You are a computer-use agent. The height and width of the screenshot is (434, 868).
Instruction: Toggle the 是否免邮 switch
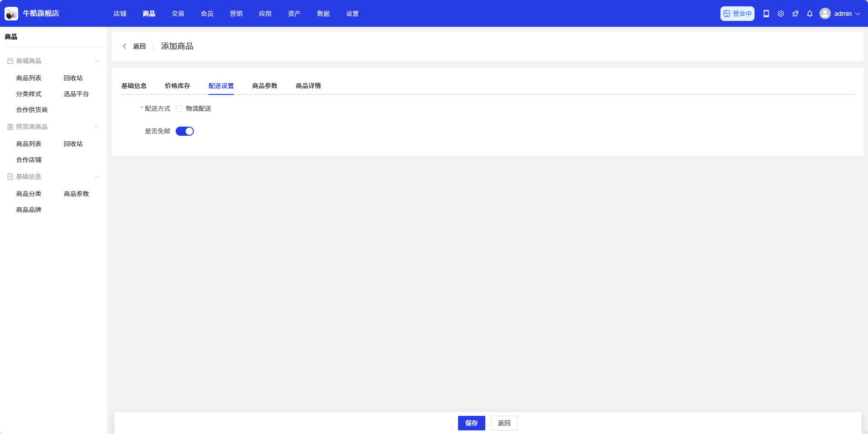[185, 131]
